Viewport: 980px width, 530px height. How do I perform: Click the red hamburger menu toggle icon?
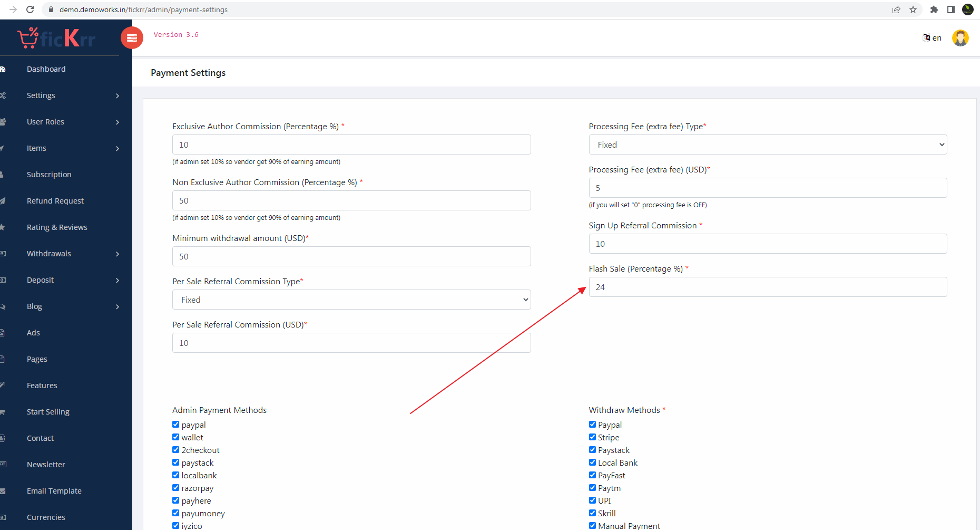click(132, 38)
